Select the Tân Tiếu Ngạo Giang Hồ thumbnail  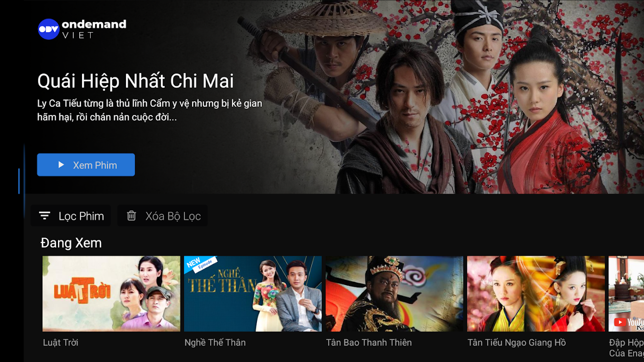[x=536, y=294]
